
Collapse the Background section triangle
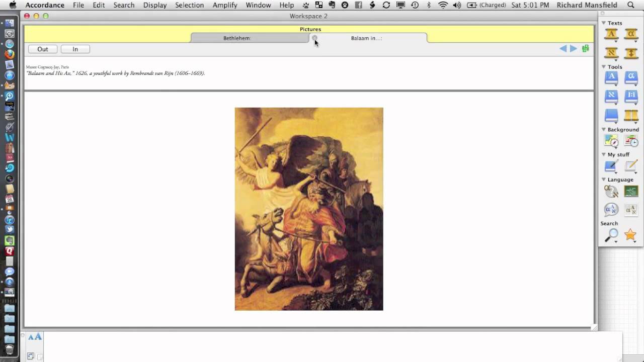pos(604,130)
